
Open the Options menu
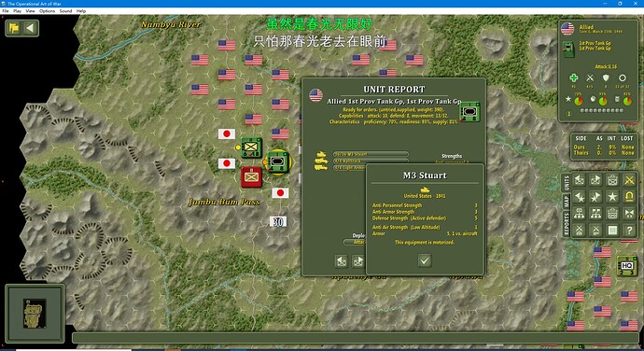tap(48, 11)
